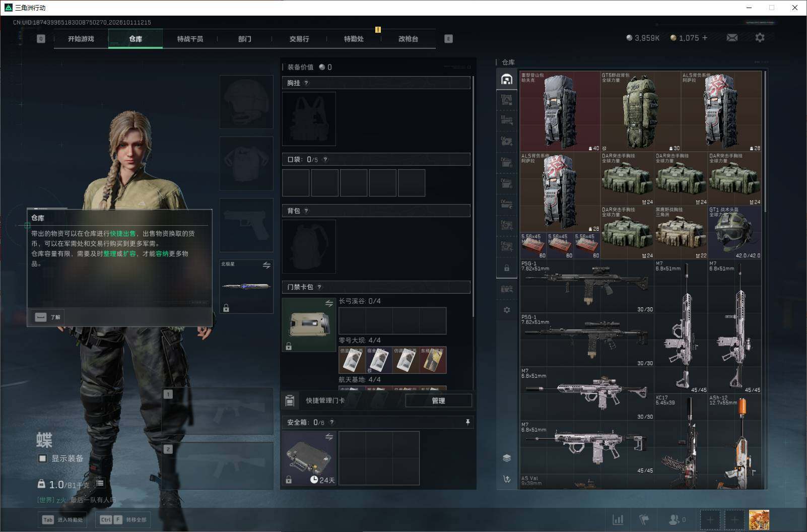Click the sort/organize icon at sidebar bottom

point(507,479)
